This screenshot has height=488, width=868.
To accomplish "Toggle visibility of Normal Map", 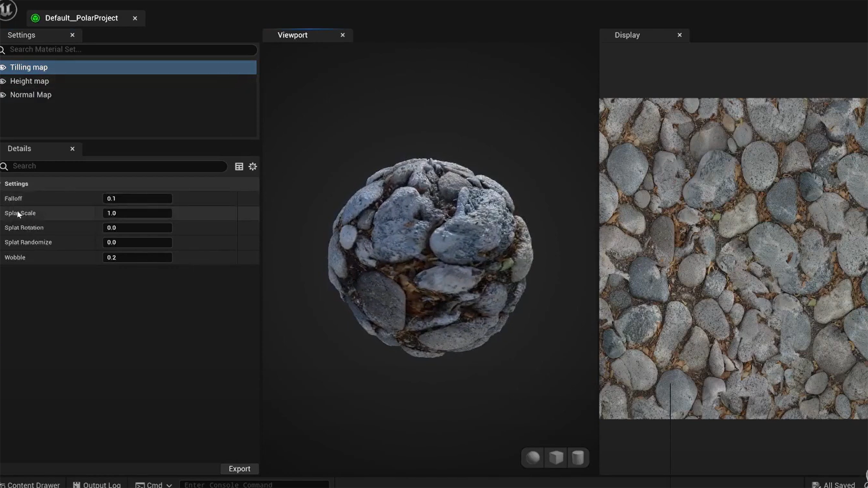I will (3, 95).
